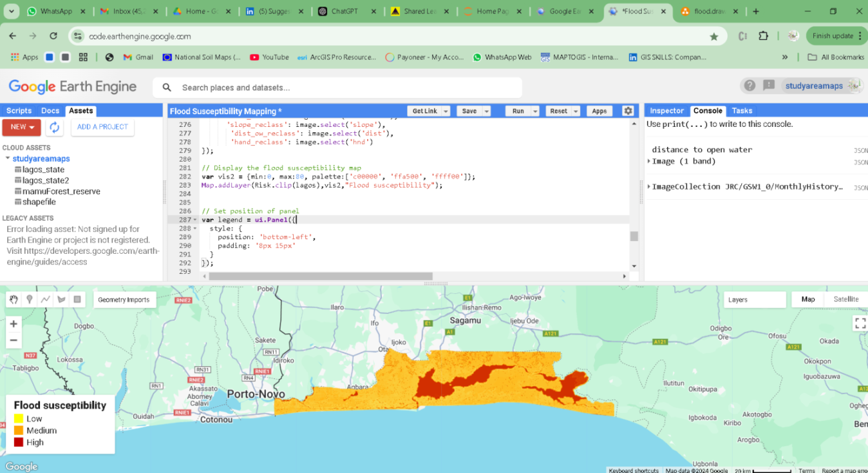
Task: Open code editor settings gear
Action: click(x=628, y=111)
